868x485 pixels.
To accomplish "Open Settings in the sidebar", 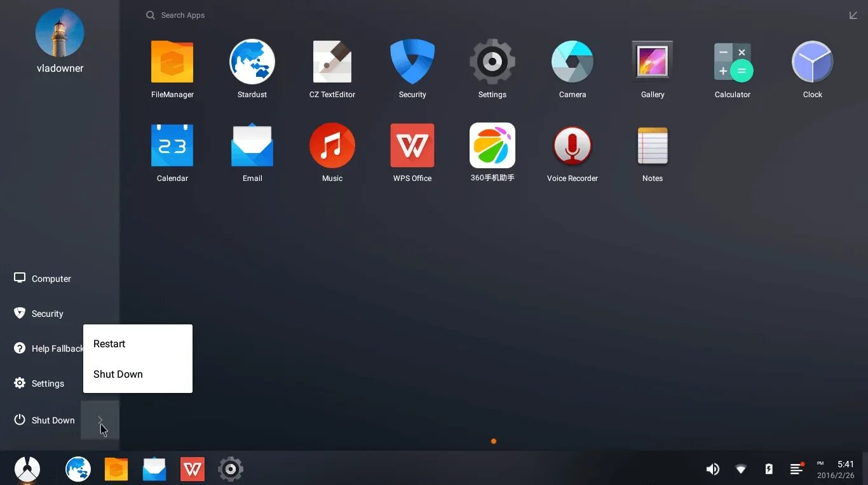I will [x=39, y=383].
